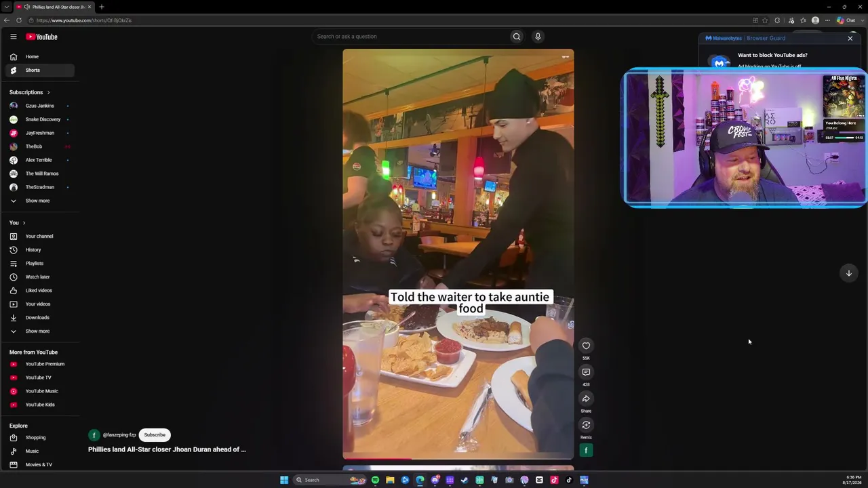868x488 pixels.
Task: Seek on the Short's progress bar
Action: coord(458,459)
